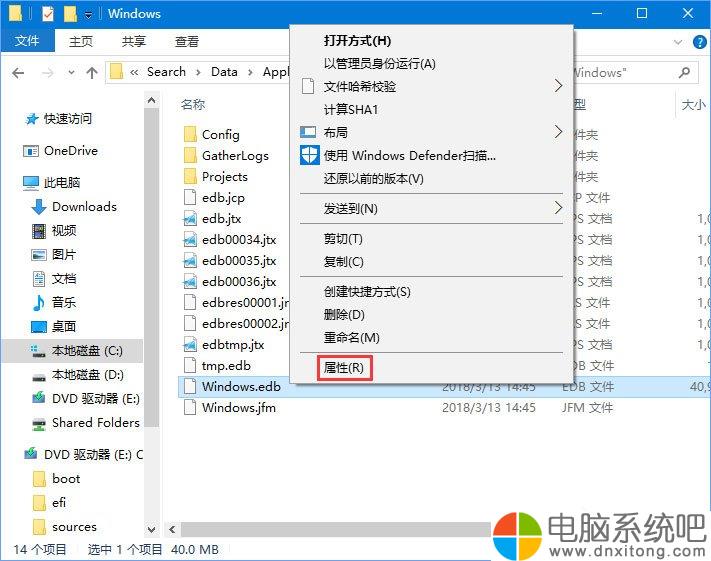Select 本地磁盘 (C:) in the navigation pane
Screen dimensions: 711x561
73,351
